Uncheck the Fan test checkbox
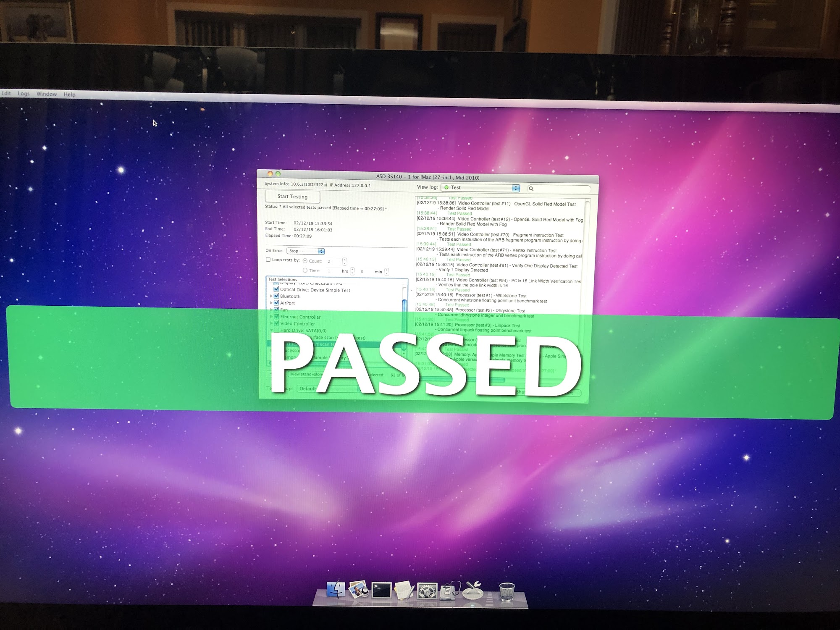The height and width of the screenshot is (630, 840). point(276,310)
